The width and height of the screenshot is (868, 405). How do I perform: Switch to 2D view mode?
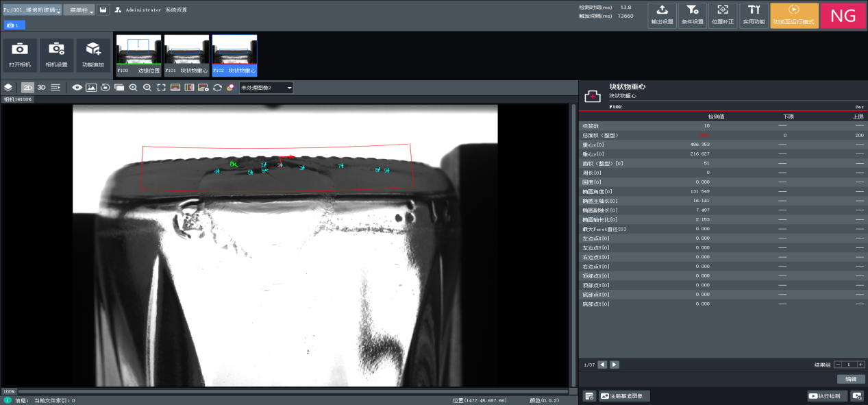tap(27, 88)
